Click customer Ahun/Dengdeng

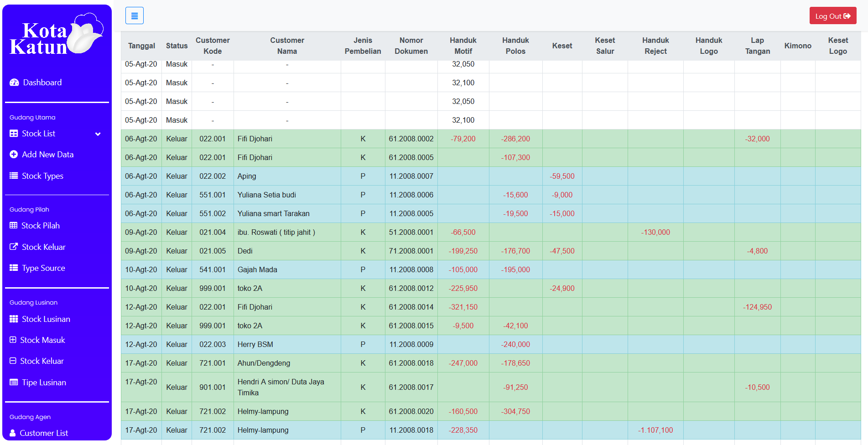pos(264,363)
